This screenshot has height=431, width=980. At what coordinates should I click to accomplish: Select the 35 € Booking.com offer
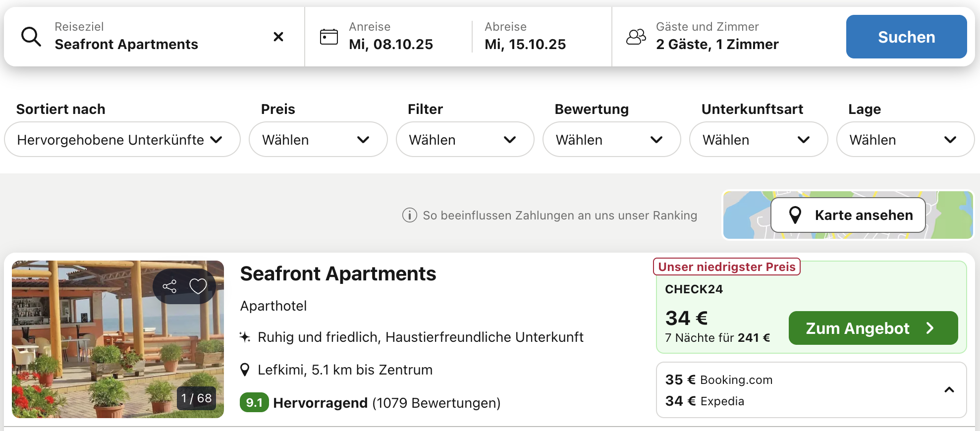[719, 380]
